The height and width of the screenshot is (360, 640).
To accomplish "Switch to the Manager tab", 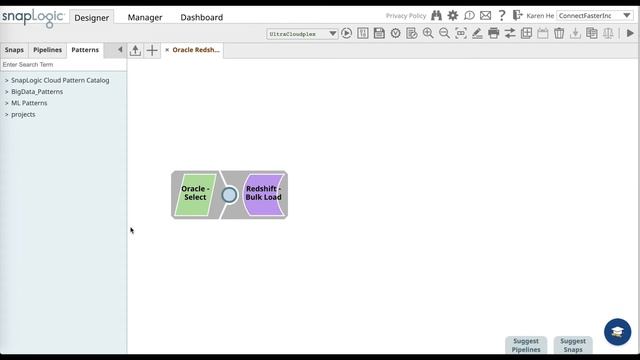I will coord(145,17).
